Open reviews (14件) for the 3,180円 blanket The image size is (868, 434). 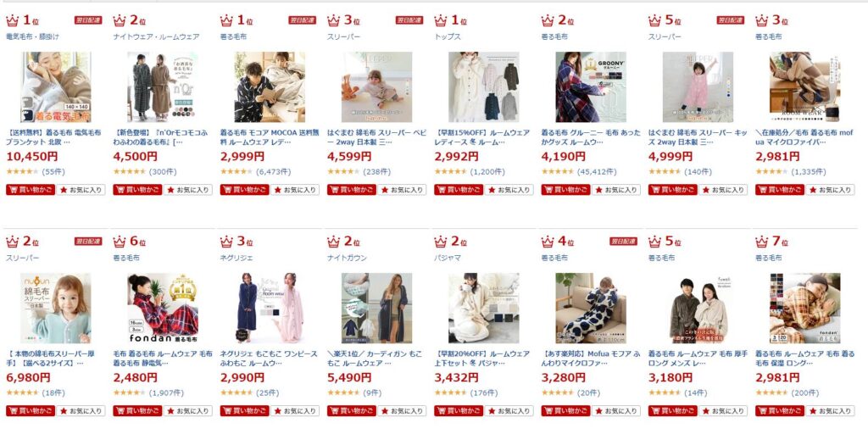click(x=695, y=393)
